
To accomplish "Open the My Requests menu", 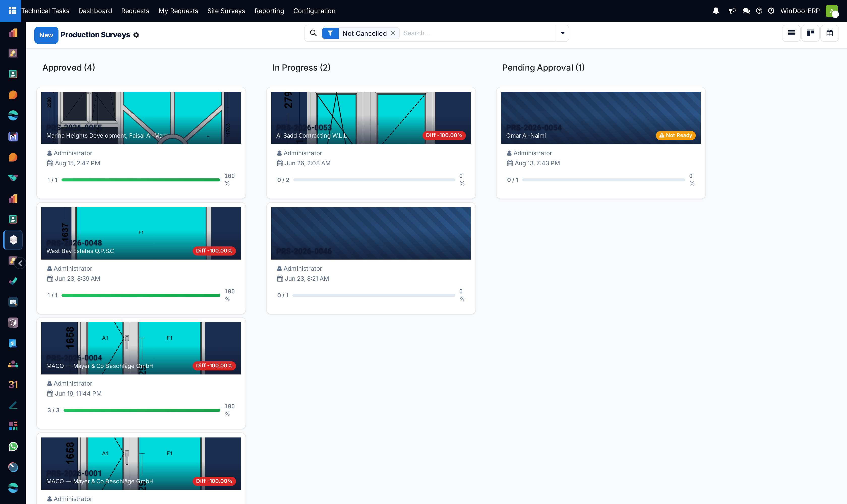I will click(178, 11).
